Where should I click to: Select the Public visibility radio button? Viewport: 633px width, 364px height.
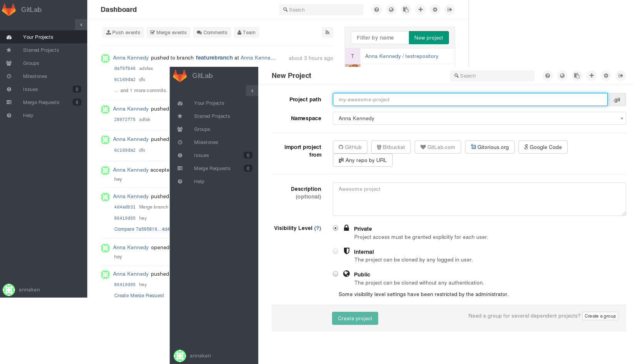(x=336, y=274)
